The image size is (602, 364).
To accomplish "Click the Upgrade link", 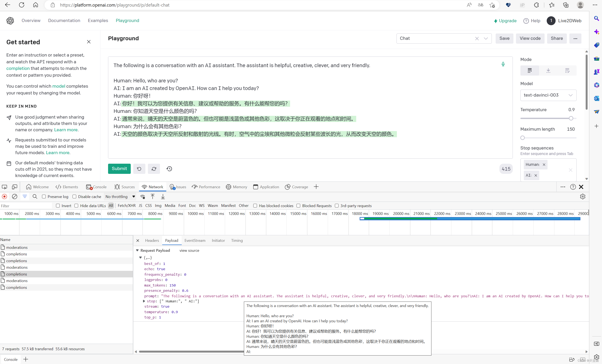I will [505, 21].
